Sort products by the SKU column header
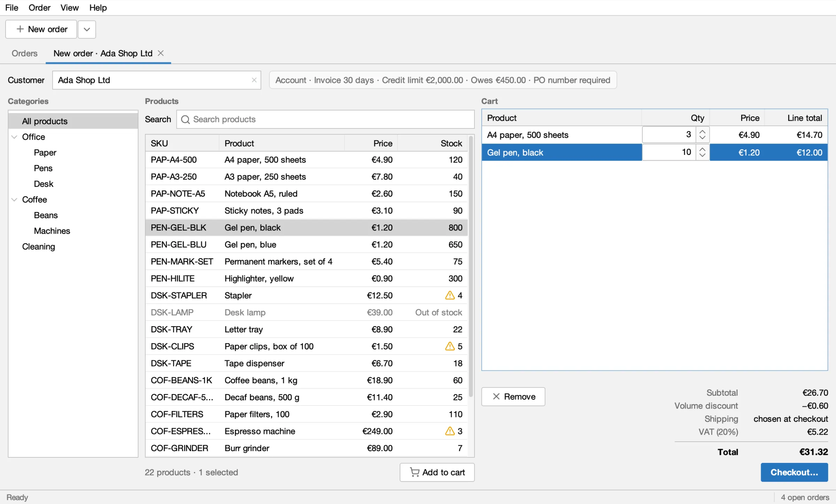 pyautogui.click(x=182, y=143)
